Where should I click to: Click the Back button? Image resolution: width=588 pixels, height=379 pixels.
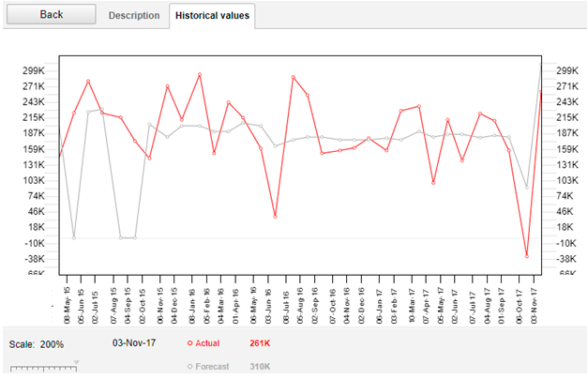click(52, 15)
